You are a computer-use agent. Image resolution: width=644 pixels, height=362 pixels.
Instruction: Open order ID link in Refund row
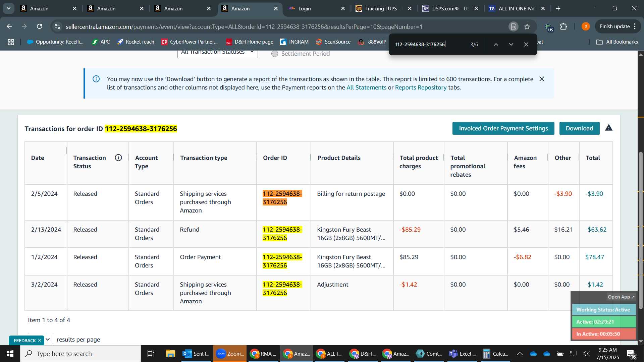pos(282,234)
